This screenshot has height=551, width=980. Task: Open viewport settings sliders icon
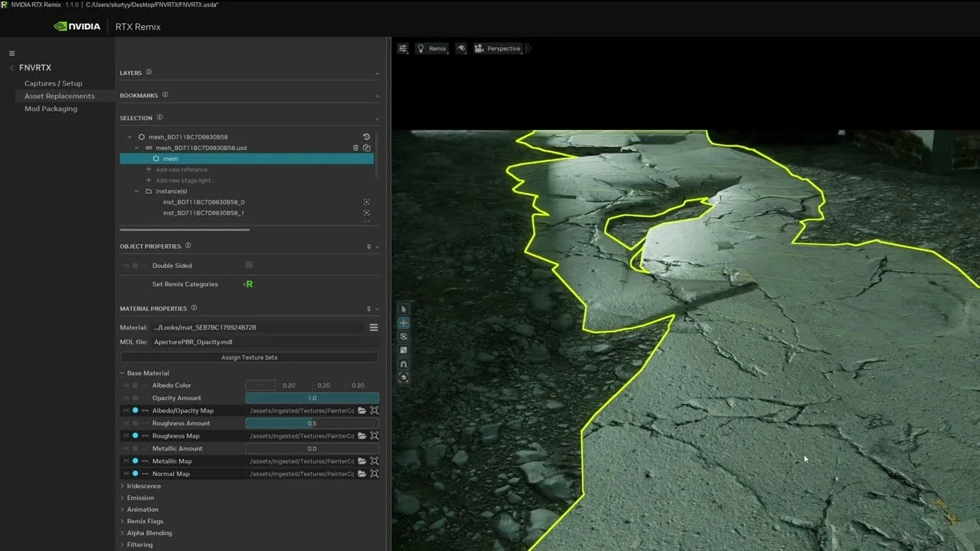(x=403, y=48)
